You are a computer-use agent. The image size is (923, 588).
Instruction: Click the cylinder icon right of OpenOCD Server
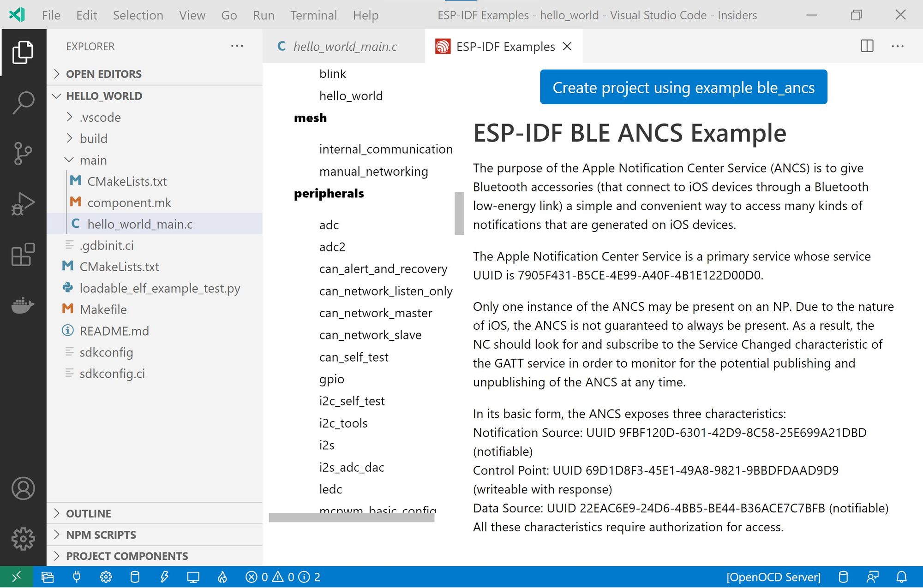click(x=843, y=577)
